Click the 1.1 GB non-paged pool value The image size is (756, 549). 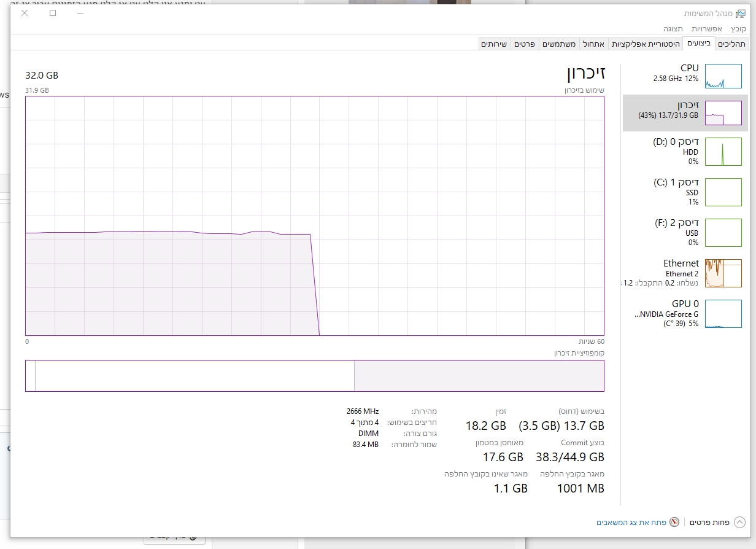tap(511, 489)
